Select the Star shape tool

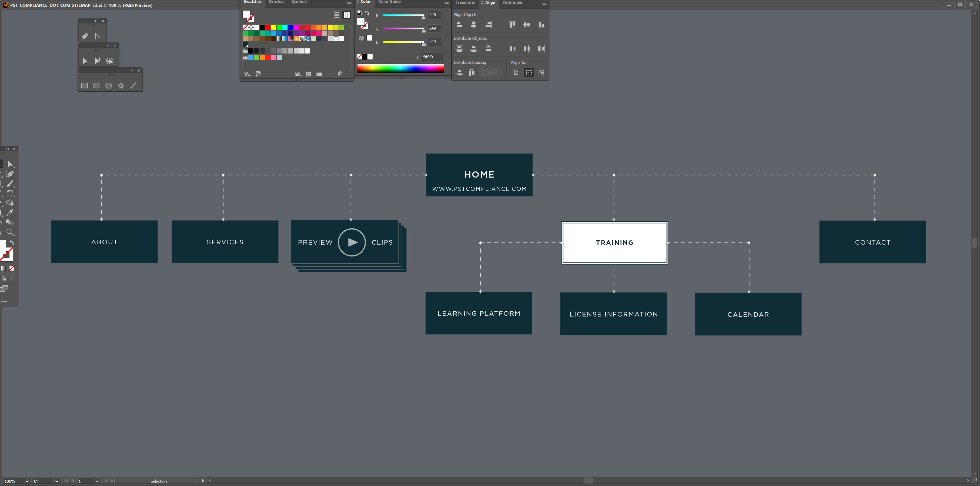click(121, 86)
